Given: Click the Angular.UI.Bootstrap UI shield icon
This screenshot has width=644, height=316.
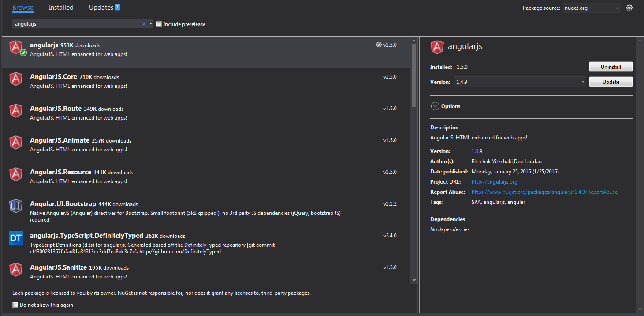Looking at the screenshot, I should click(x=16, y=206).
